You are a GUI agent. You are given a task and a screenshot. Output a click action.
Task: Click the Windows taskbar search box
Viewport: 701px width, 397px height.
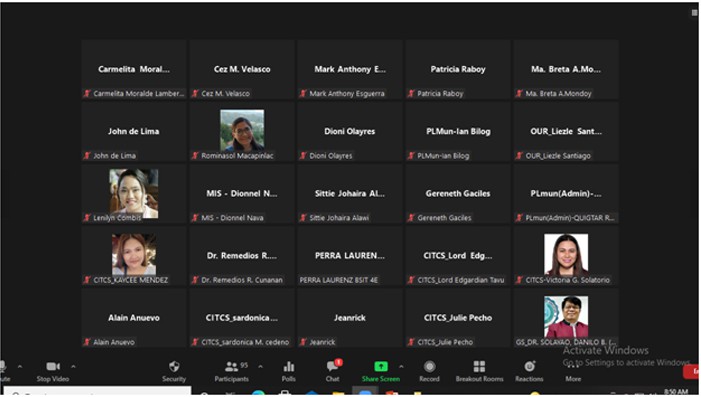(97, 392)
